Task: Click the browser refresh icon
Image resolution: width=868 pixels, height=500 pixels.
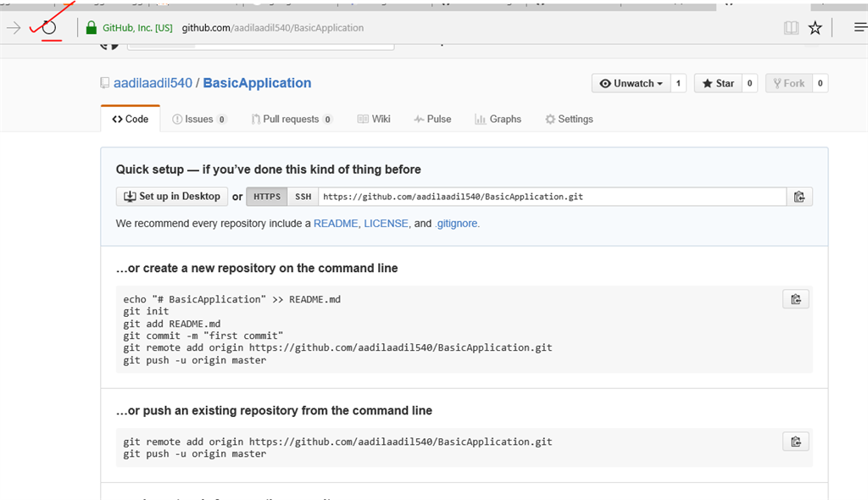Action: [49, 28]
